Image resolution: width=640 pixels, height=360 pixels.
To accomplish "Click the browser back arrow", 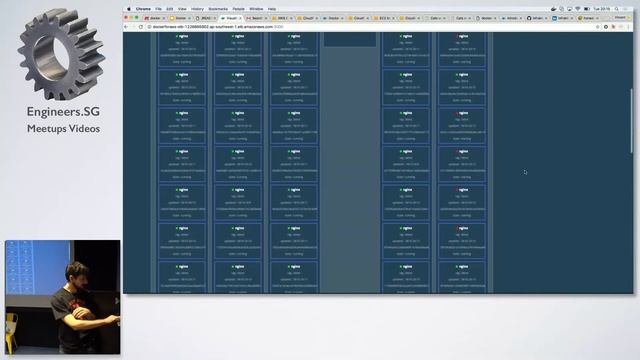I will [x=126, y=27].
